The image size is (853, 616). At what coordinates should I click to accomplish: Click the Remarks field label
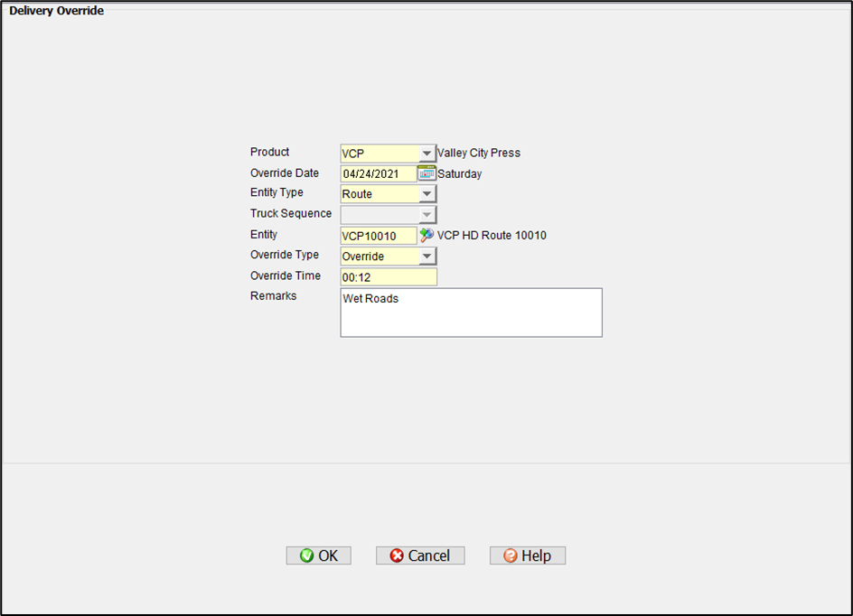click(273, 296)
